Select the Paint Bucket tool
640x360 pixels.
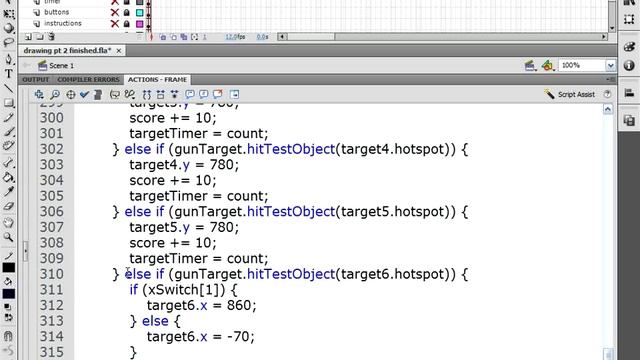pyautogui.click(x=9, y=177)
